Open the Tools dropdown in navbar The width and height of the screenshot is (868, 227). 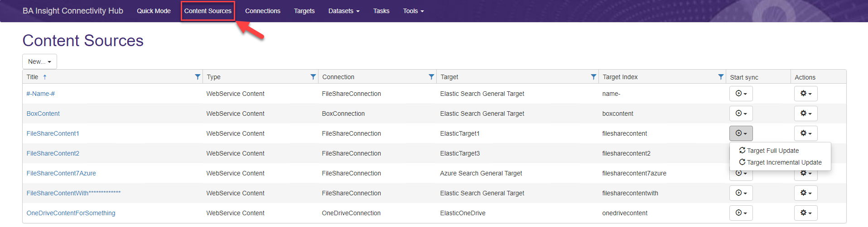click(413, 11)
